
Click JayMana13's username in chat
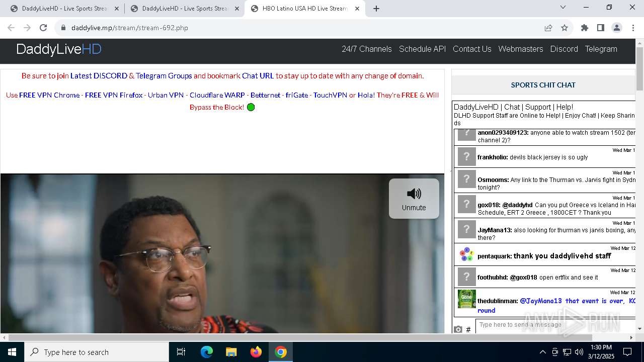[494, 230]
